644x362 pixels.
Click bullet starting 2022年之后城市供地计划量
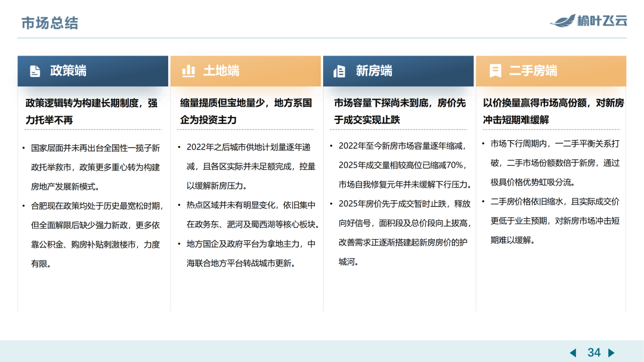[247, 166]
